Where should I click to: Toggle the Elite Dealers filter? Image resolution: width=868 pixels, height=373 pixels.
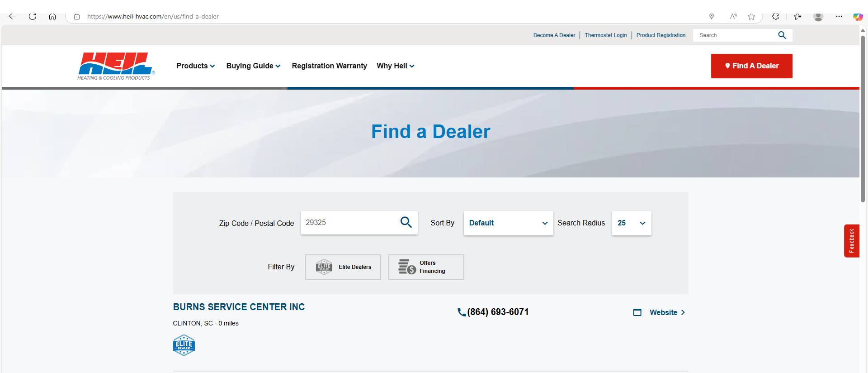[343, 267]
